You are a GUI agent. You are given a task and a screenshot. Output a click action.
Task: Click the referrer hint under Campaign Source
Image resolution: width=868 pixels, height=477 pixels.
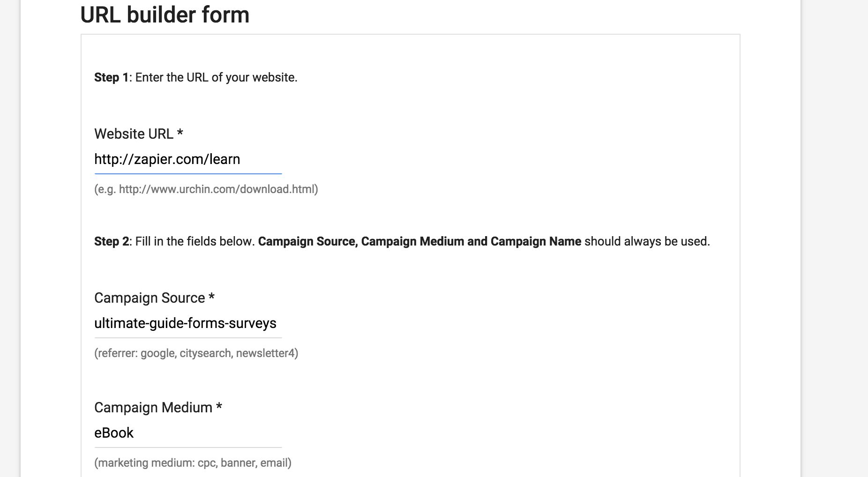point(196,353)
